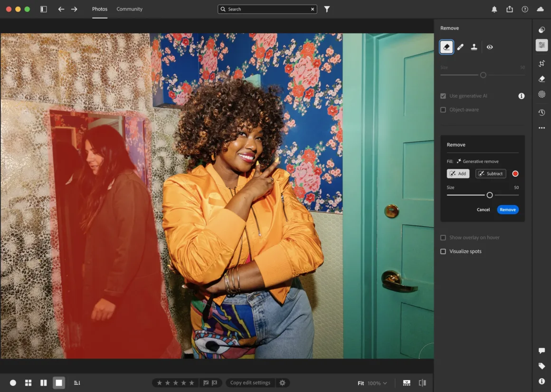Show generative AI info icon
The image size is (551, 392).
[x=522, y=96]
